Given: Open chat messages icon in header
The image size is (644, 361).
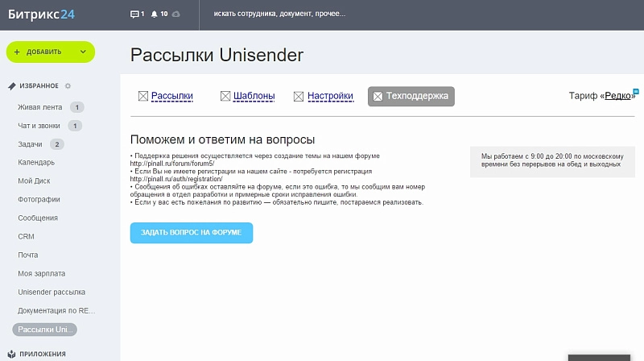Looking at the screenshot, I should tap(134, 15).
